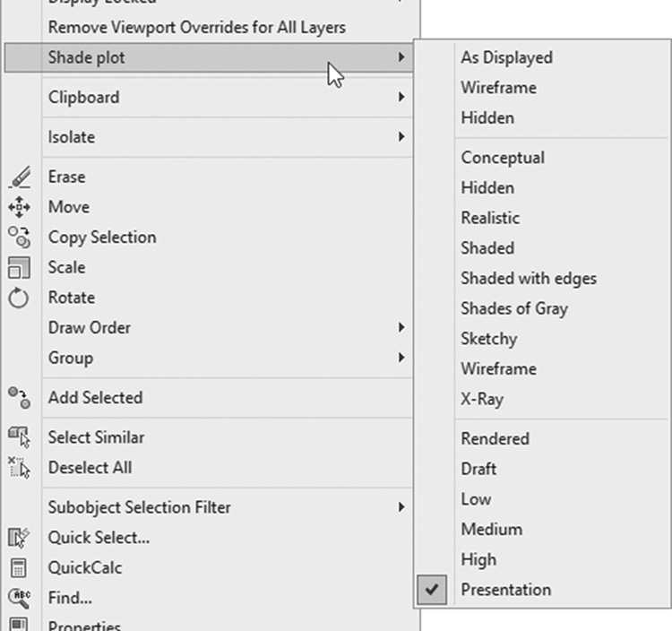Click the Copy Selection icon
Viewport: 672px width, 631px height.
point(20,238)
